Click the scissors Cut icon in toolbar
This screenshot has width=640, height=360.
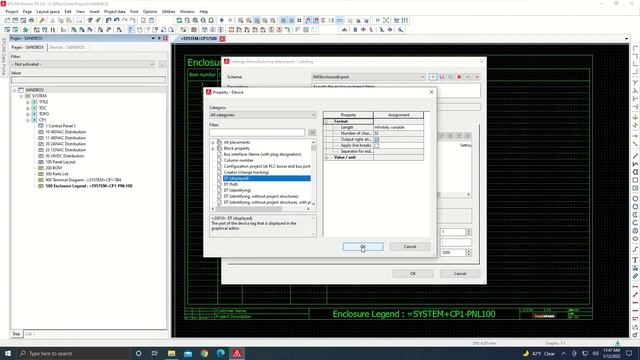[x=52, y=20]
